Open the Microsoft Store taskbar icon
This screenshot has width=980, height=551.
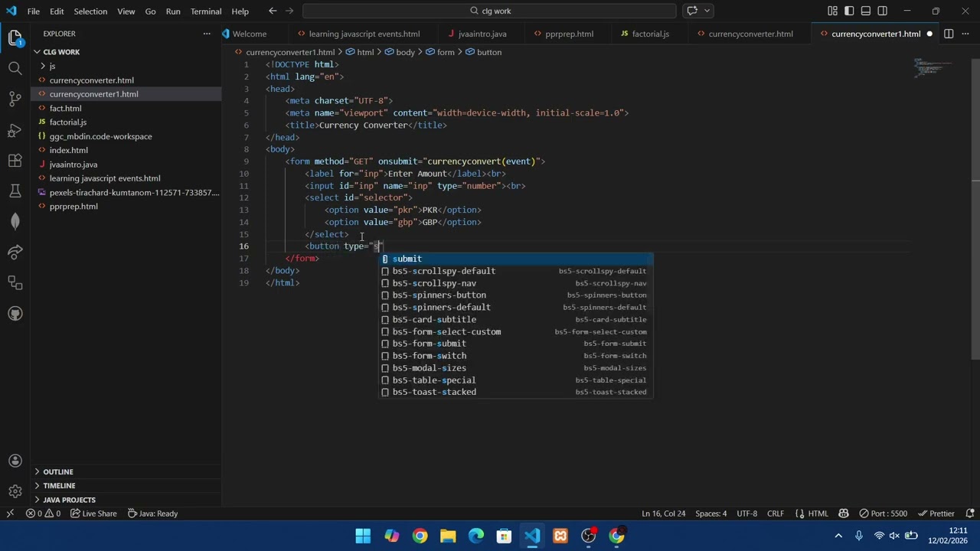click(x=504, y=536)
